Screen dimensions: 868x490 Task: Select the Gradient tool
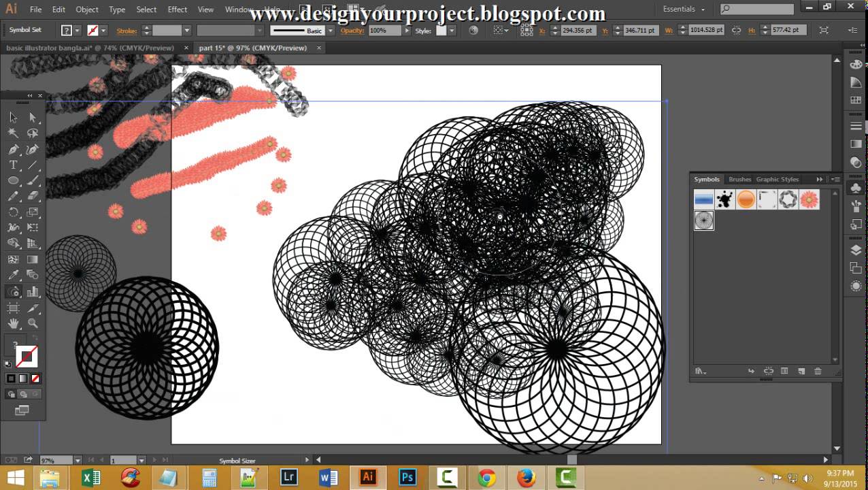point(32,259)
